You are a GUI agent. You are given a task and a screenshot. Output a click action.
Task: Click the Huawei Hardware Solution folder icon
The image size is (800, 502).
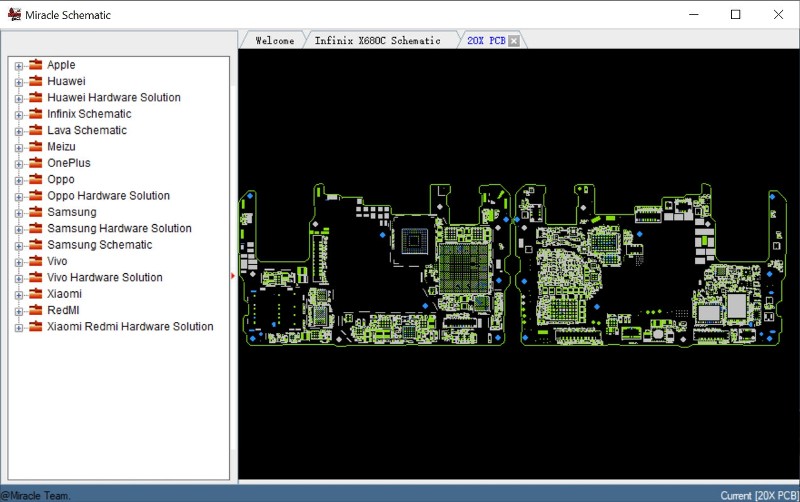35,97
